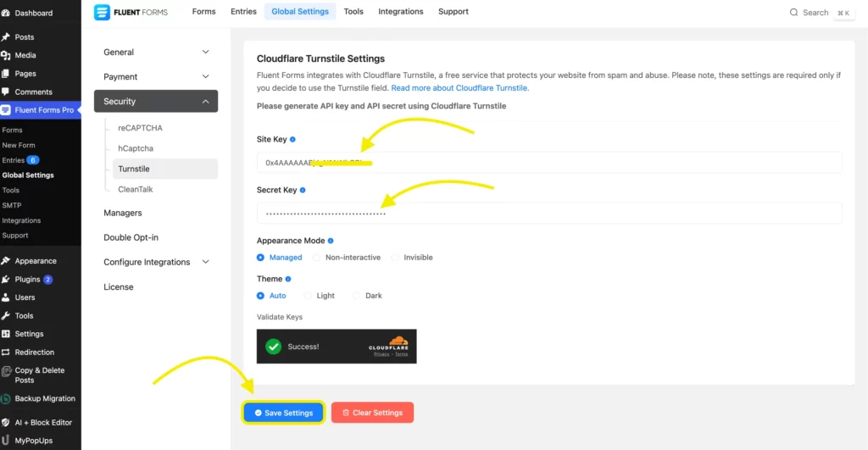This screenshot has height=450, width=868.
Task: Open Entries in the WordPress submenu
Action: pos(14,160)
